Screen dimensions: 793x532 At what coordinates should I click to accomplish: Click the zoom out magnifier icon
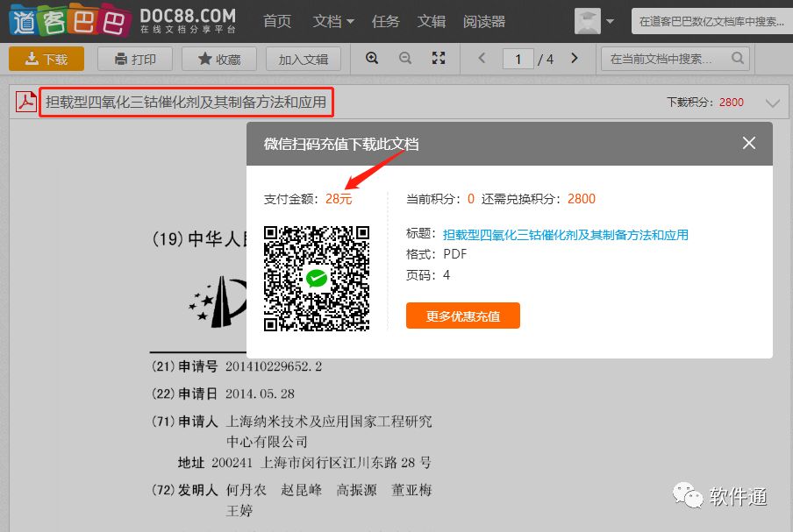[405, 58]
